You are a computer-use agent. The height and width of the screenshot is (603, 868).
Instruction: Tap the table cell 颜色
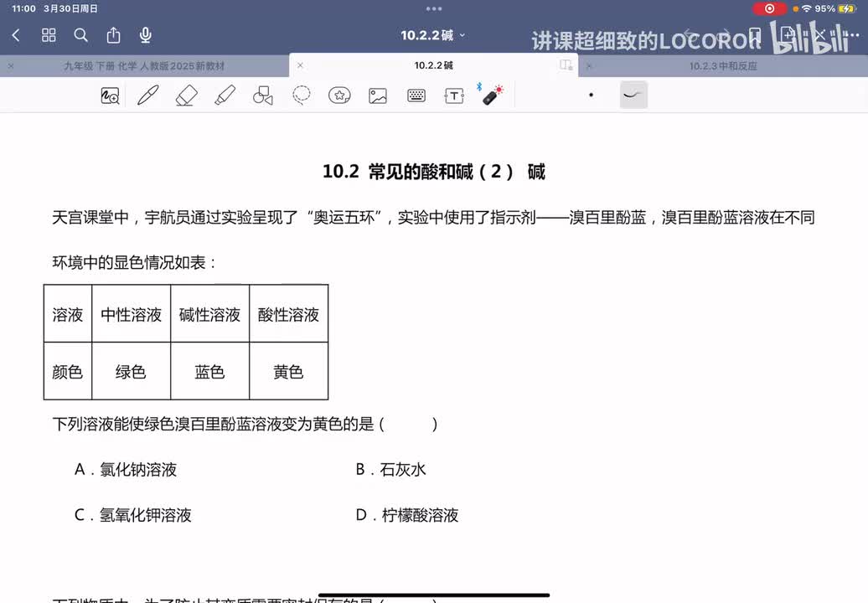pyautogui.click(x=68, y=372)
